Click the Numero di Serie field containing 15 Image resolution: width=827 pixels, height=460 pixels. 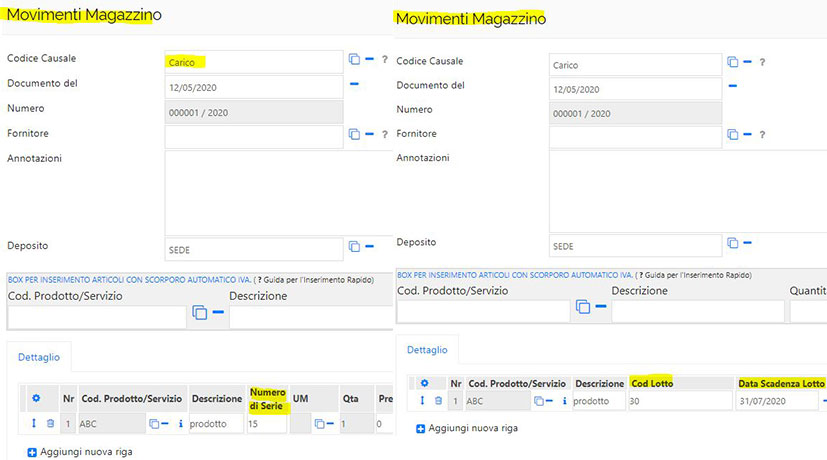(x=267, y=424)
